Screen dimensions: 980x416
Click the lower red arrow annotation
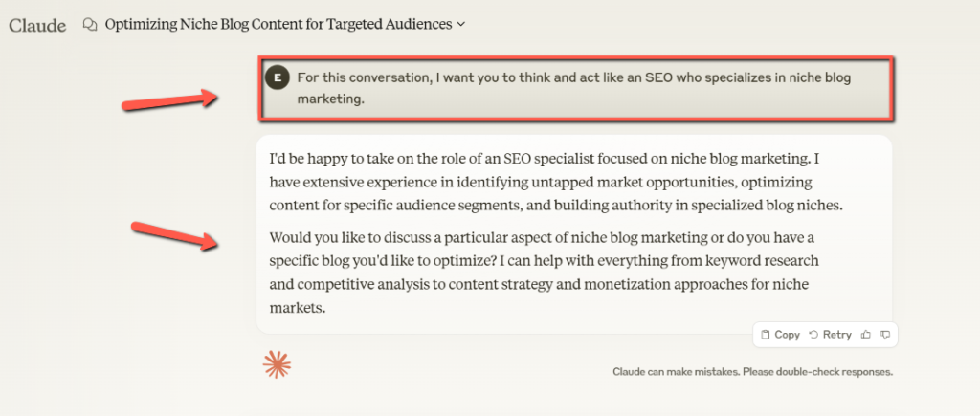tap(175, 235)
